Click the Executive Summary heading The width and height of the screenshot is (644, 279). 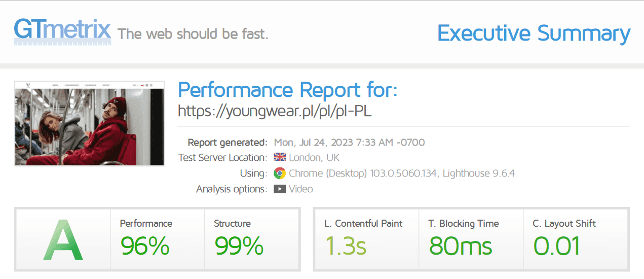pos(534,33)
